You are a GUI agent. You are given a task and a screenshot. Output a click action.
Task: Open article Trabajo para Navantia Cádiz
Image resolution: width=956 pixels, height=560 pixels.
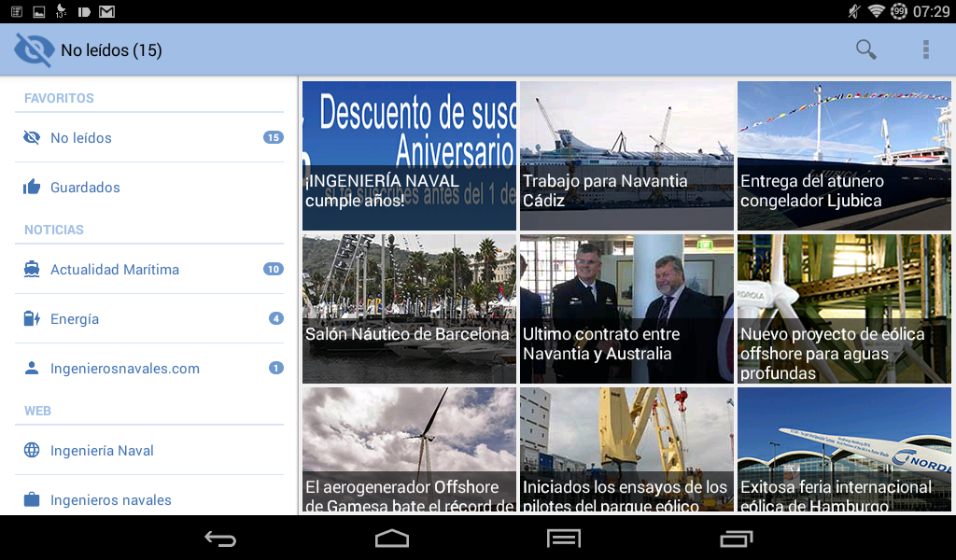click(x=626, y=156)
